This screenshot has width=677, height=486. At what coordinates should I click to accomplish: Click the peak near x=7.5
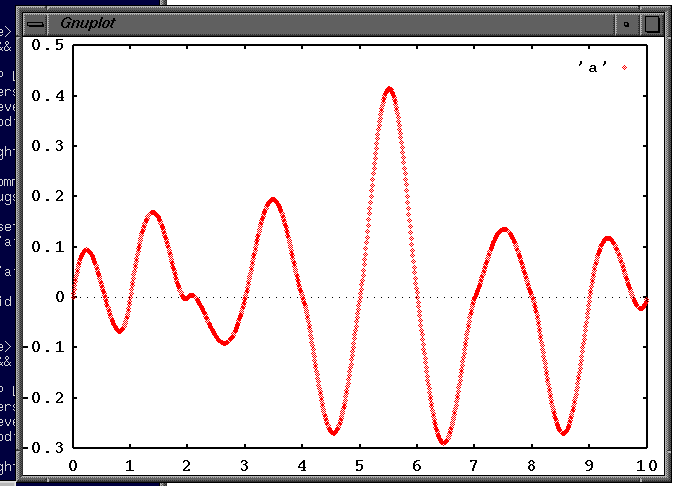coord(504,230)
